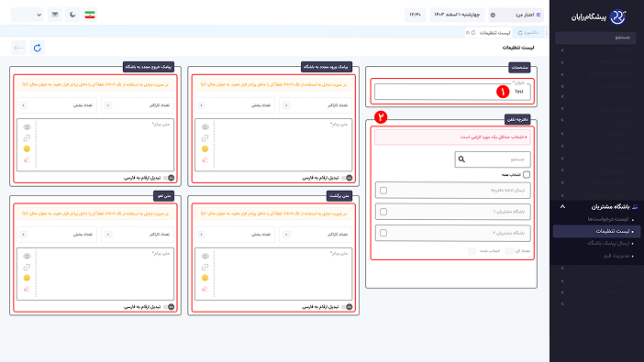Open the messages envelope icon in top bar
The height and width of the screenshot is (362, 644).
tap(55, 15)
